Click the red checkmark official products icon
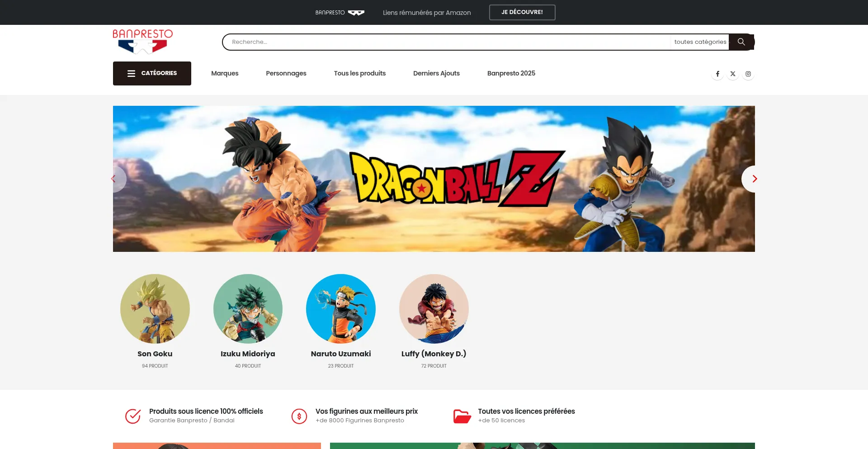868x449 pixels. point(133,416)
